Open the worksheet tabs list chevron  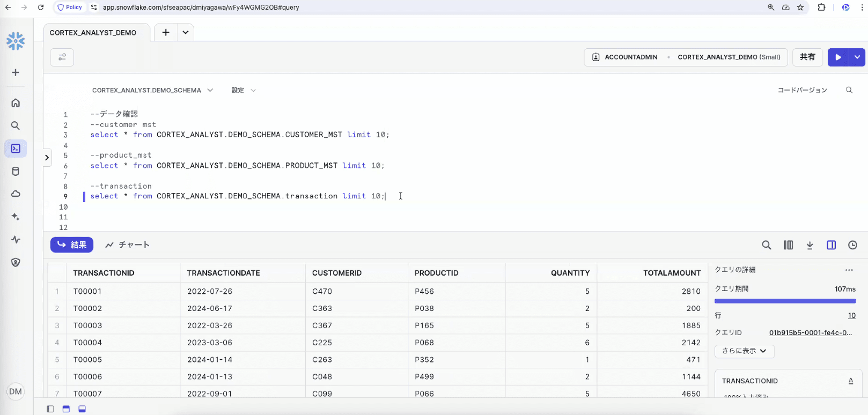(185, 32)
